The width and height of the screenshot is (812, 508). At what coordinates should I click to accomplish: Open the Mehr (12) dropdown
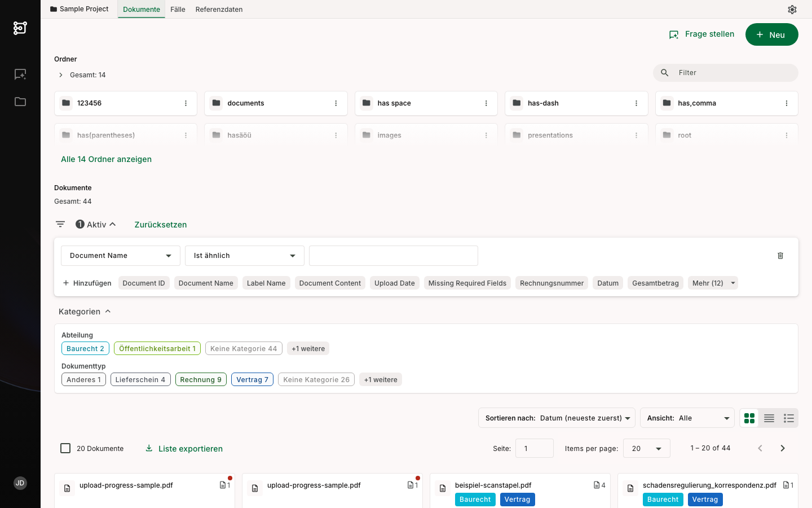pyautogui.click(x=713, y=283)
